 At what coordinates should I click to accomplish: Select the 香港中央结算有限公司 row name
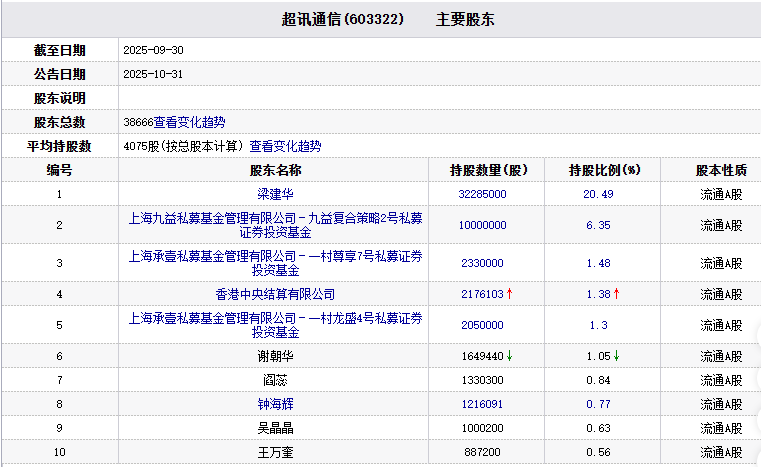coord(275,294)
